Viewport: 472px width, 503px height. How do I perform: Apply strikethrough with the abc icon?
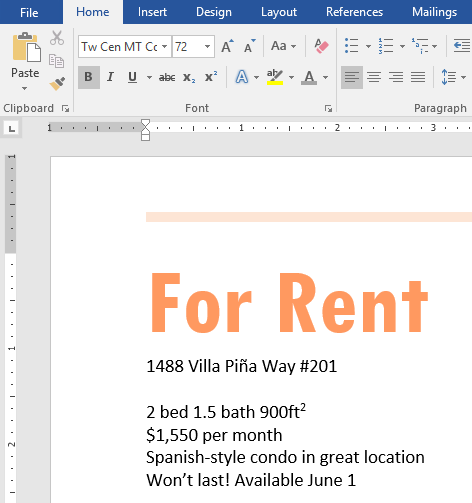pyautogui.click(x=167, y=77)
